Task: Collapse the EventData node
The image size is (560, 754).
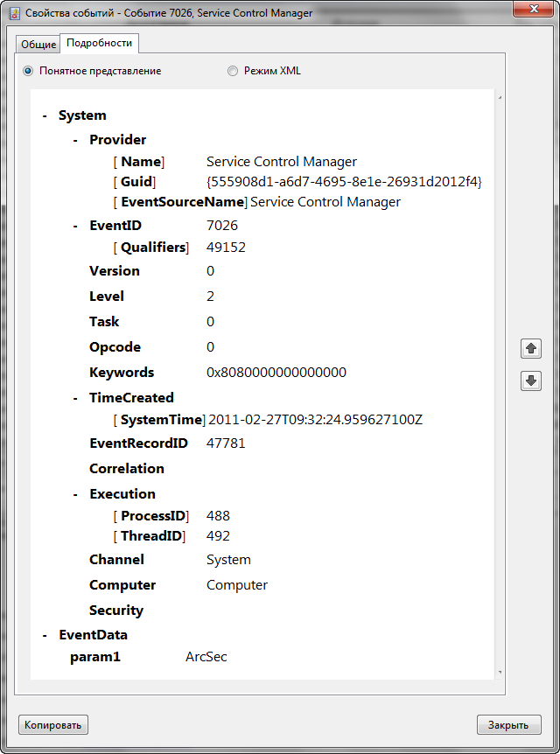Action: point(45,635)
